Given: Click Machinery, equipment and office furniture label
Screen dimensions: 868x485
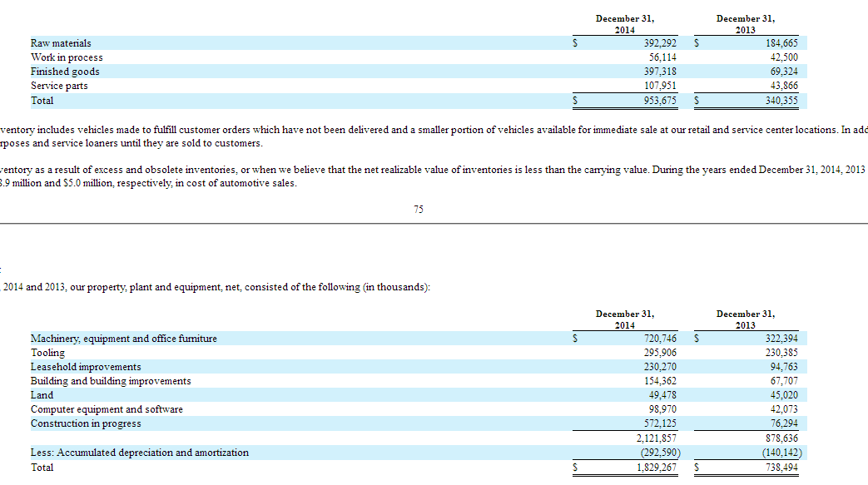Looking at the screenshot, I should pos(123,339).
